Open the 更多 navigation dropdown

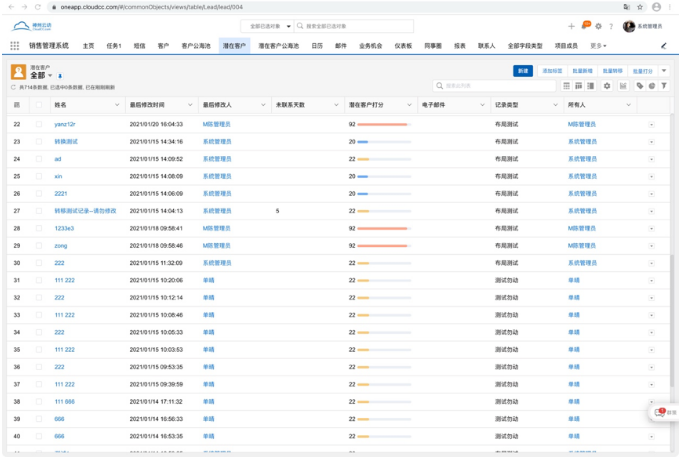click(598, 46)
